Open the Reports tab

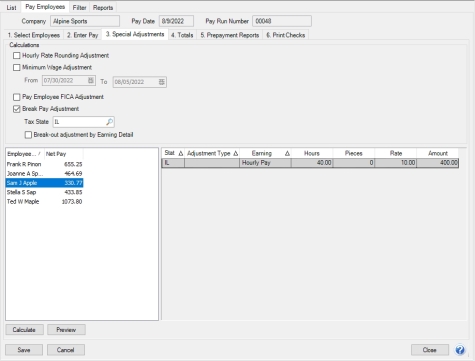[103, 7]
